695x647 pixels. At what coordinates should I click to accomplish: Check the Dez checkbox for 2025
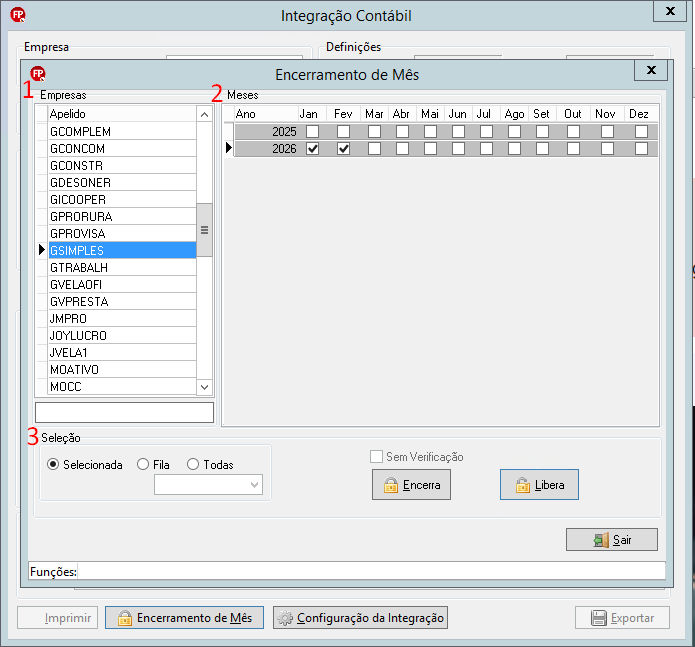coord(641,132)
